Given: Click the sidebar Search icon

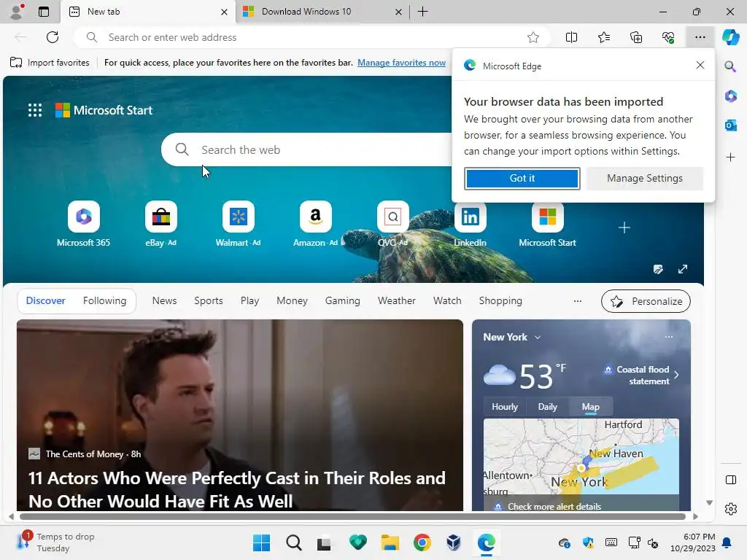Looking at the screenshot, I should tap(730, 66).
